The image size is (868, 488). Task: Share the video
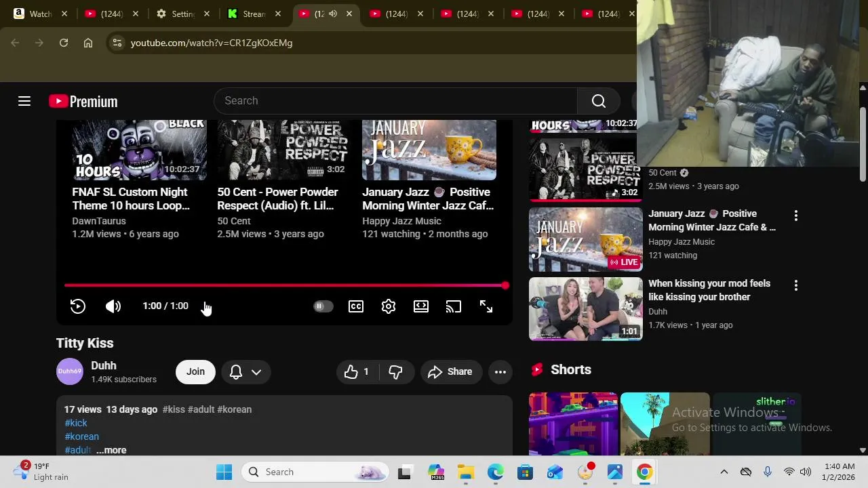point(450,371)
